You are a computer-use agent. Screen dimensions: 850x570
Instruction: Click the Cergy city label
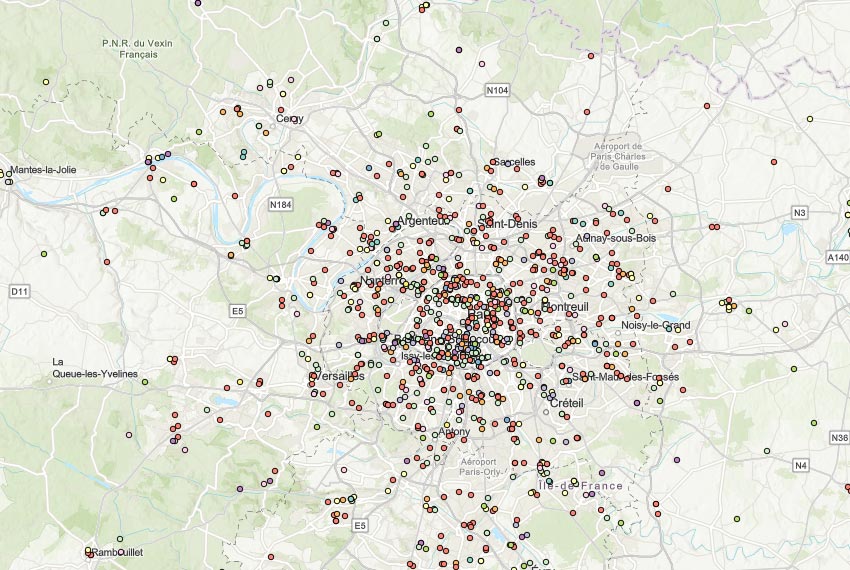pyautogui.click(x=290, y=118)
